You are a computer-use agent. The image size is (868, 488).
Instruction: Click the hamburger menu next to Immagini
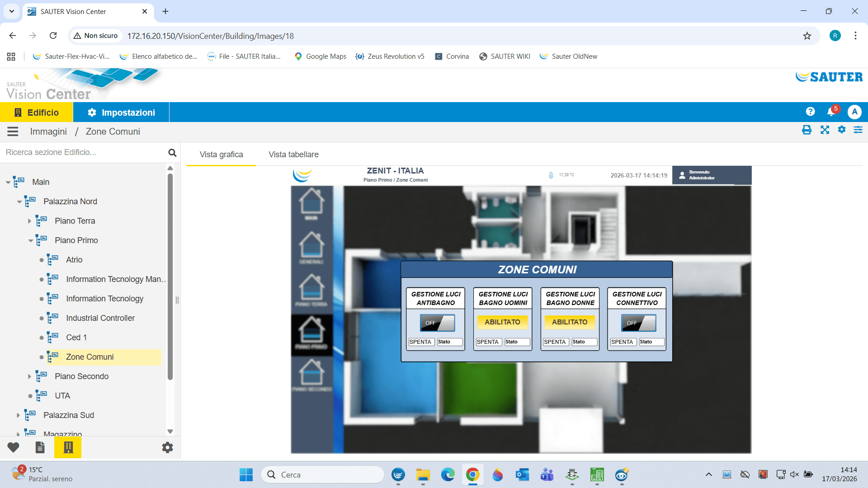point(13,131)
